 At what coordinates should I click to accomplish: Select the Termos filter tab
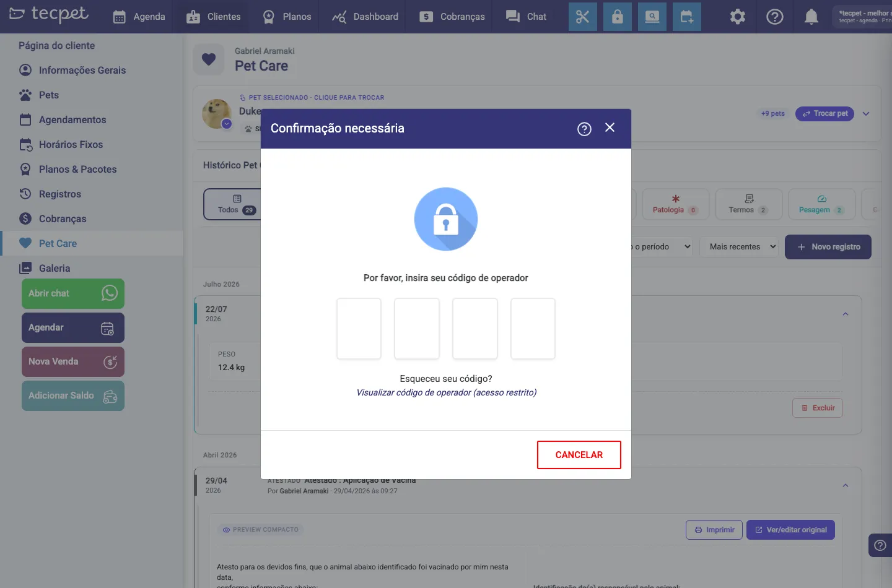click(x=749, y=204)
